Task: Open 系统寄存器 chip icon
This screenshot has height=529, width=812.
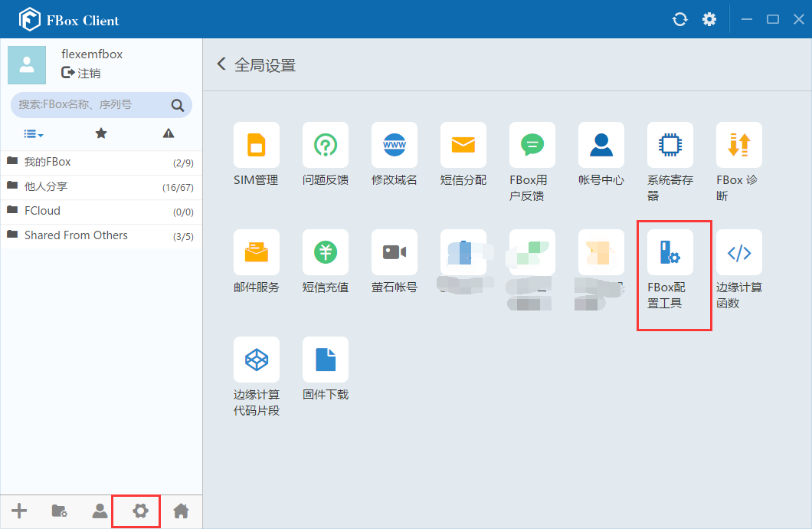Action: tap(670, 145)
